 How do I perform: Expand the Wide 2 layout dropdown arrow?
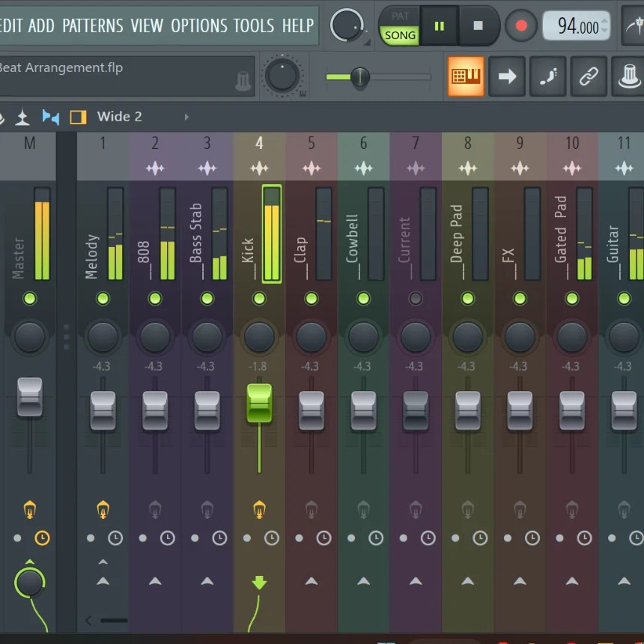(186, 118)
